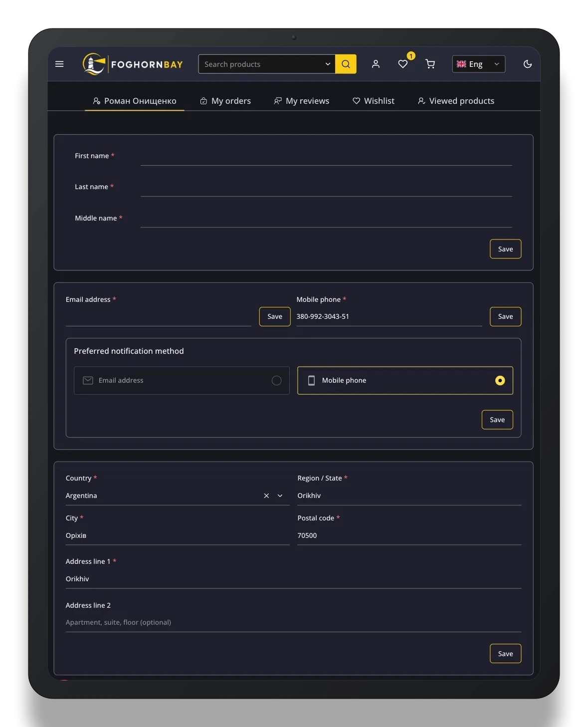Save the address section
Image resolution: width=588 pixels, height=727 pixels.
(x=505, y=654)
